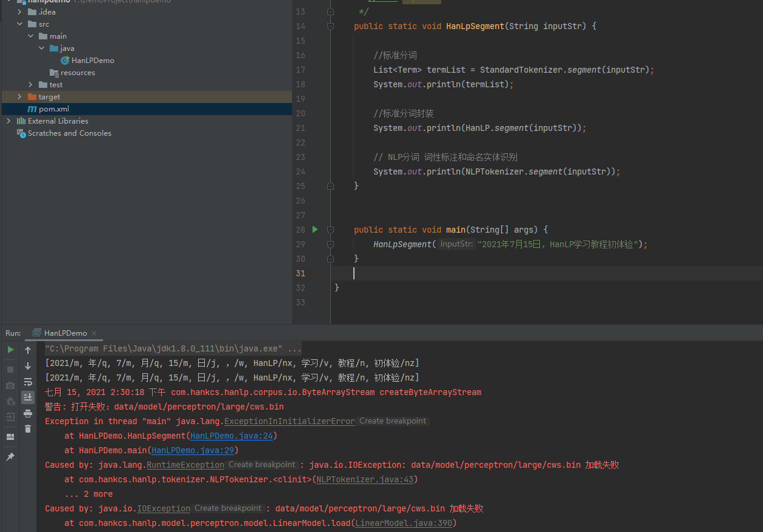Click the HanLPDemo class icon in project tree

click(65, 61)
